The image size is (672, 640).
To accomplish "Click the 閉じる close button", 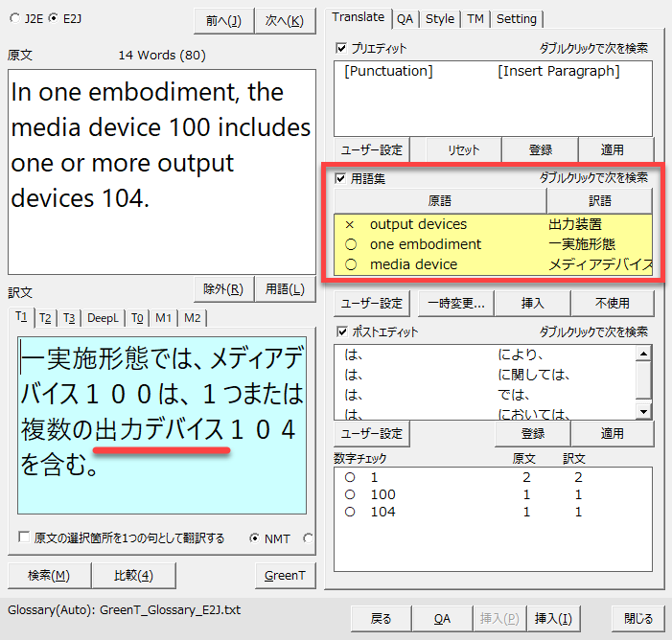I will [638, 618].
